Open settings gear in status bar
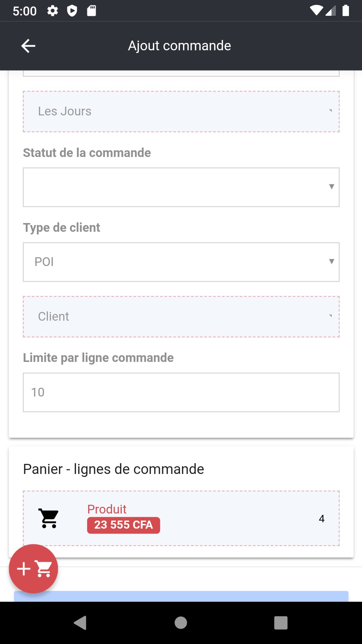The image size is (362, 644). (53, 11)
